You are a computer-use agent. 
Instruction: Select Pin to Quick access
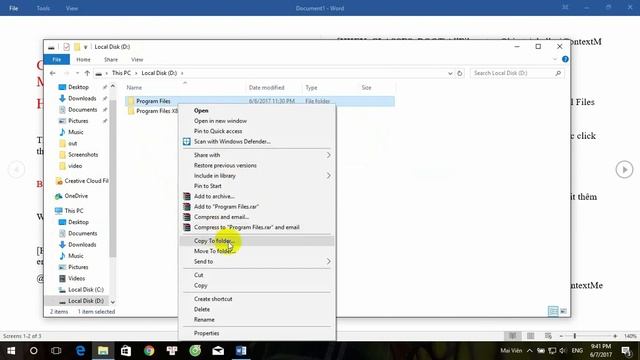tap(257, 131)
